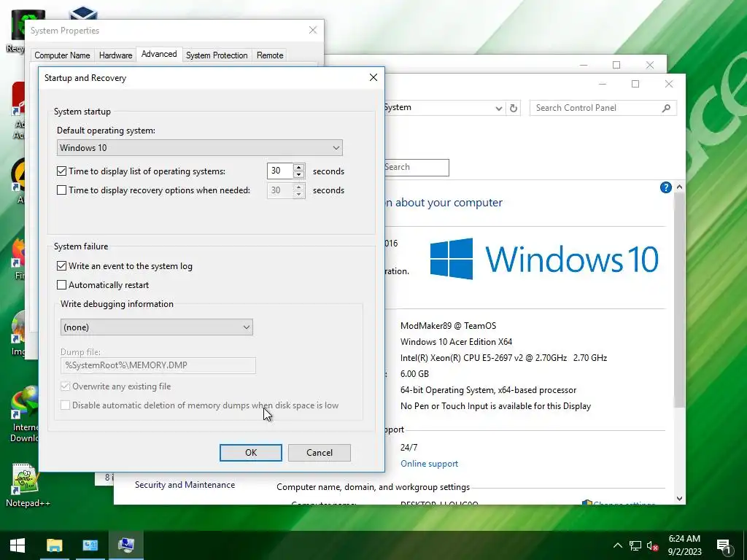Image resolution: width=747 pixels, height=560 pixels.
Task: Click the Windows 10 Acer Edition X64 text
Action: (x=457, y=342)
